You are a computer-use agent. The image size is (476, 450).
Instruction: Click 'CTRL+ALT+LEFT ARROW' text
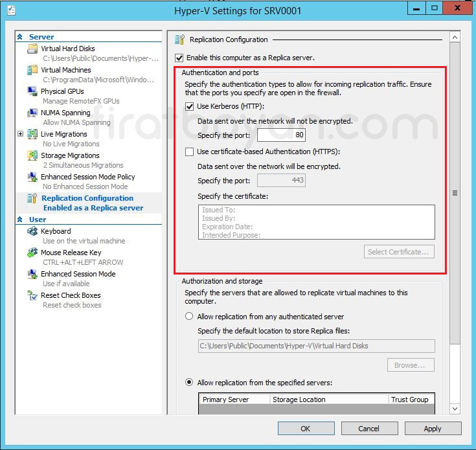83,262
